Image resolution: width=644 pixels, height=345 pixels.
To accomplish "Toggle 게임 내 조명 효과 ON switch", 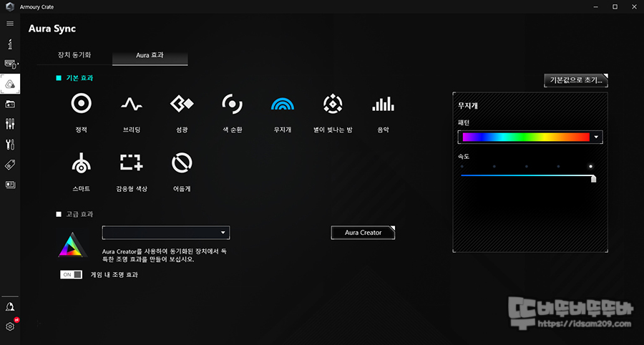I will [71, 275].
